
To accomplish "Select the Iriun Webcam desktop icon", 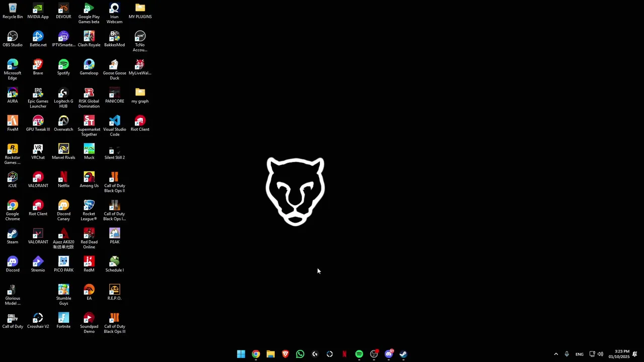I will pyautogui.click(x=114, y=14).
